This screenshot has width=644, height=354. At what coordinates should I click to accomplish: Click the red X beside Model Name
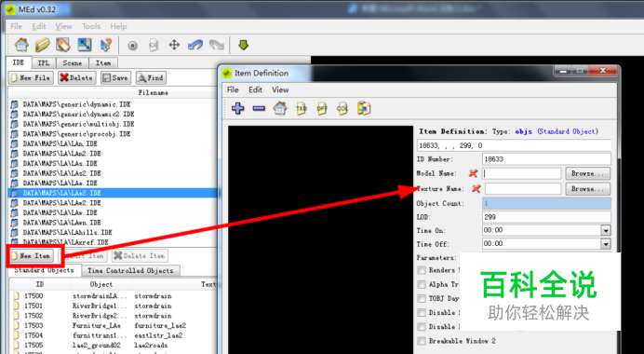point(473,173)
